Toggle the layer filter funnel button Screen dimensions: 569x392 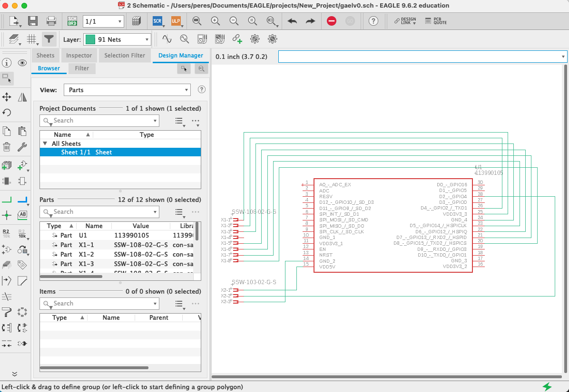pyautogui.click(x=49, y=39)
